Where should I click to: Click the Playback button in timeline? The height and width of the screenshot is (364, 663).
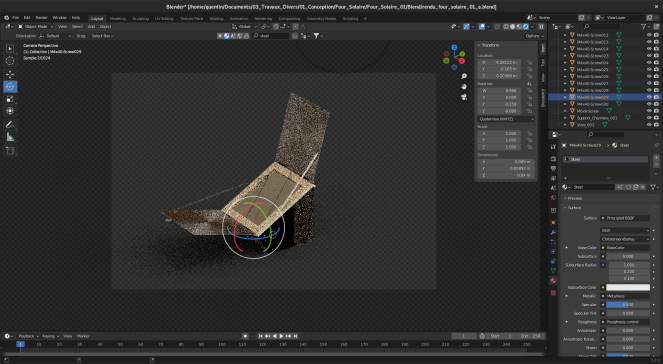coord(28,336)
